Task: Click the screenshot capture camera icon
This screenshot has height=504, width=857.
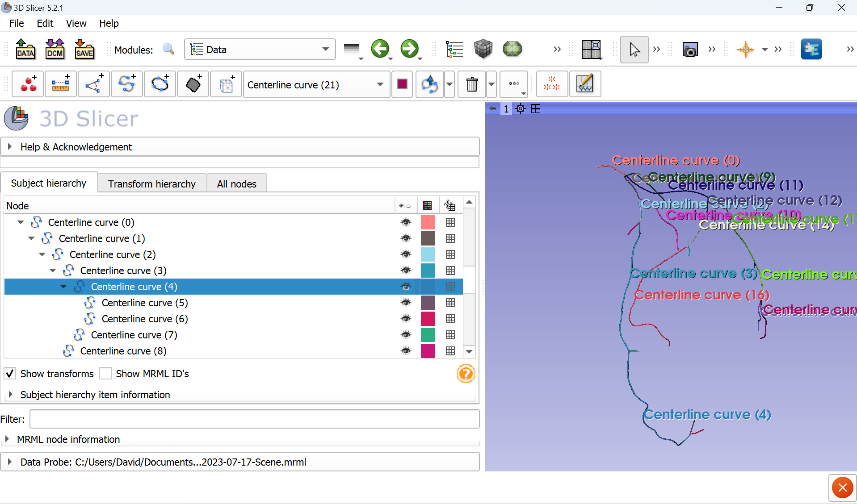Action: pos(690,50)
